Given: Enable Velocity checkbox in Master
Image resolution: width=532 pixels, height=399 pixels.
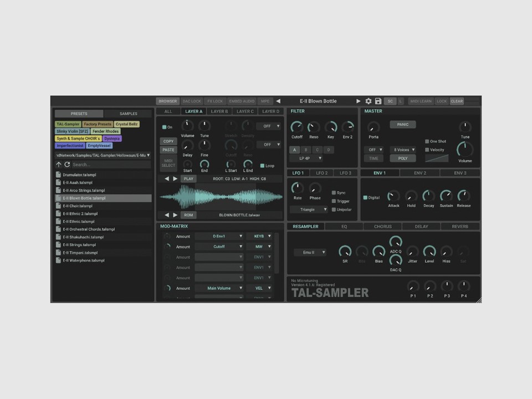Looking at the screenshot, I should click(427, 150).
